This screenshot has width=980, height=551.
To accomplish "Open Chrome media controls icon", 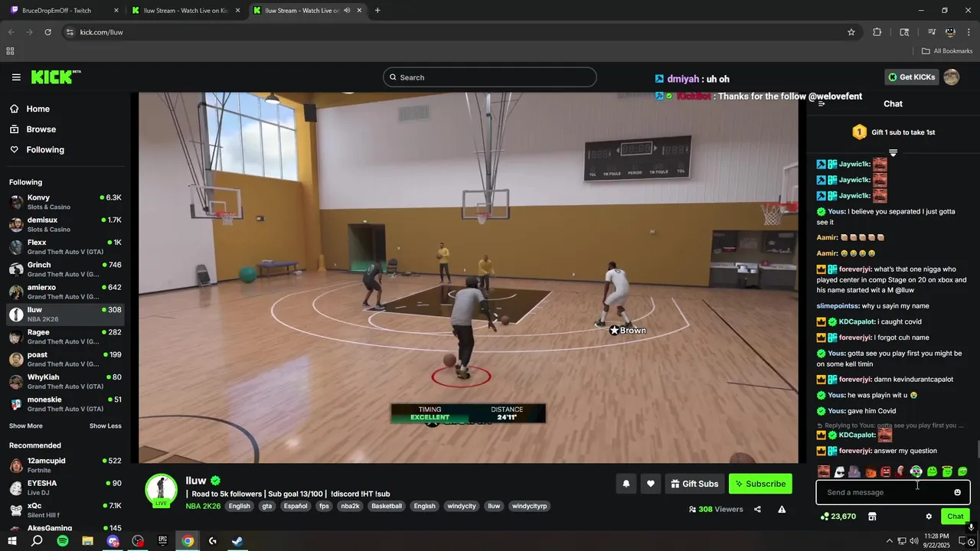I will tap(932, 32).
